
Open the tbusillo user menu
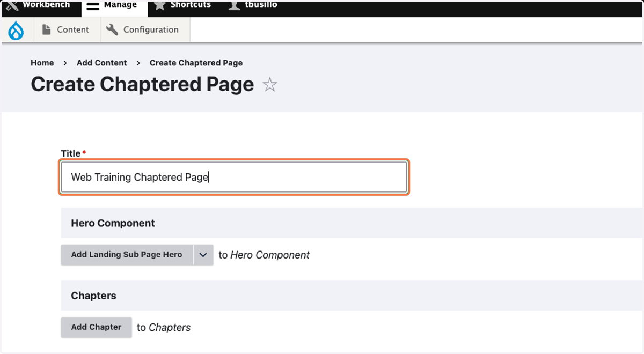tap(253, 5)
